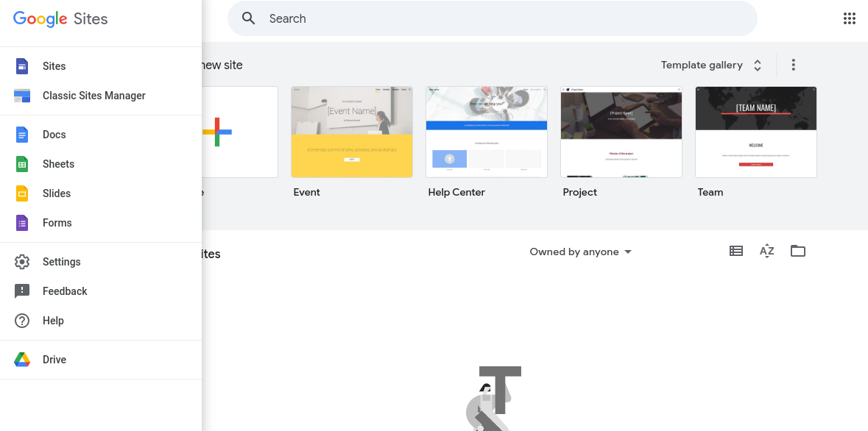
Task: Go to Drive from the drawer
Action: tap(101, 360)
